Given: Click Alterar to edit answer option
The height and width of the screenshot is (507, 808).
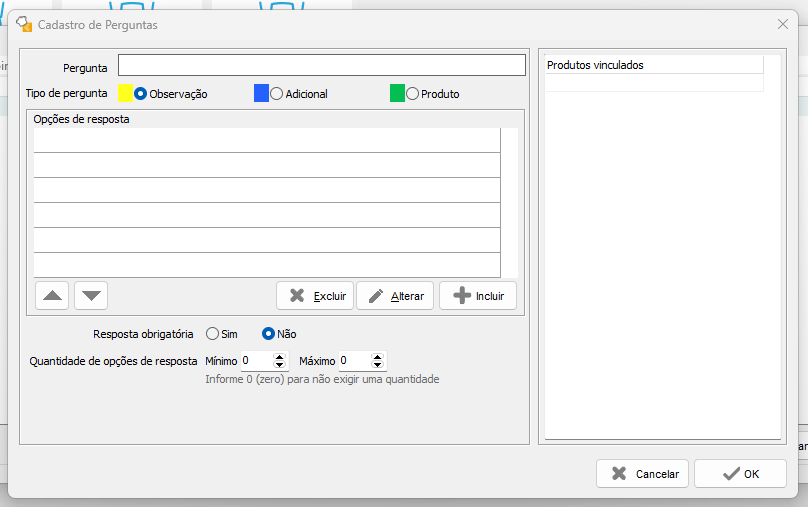Looking at the screenshot, I should [x=395, y=296].
